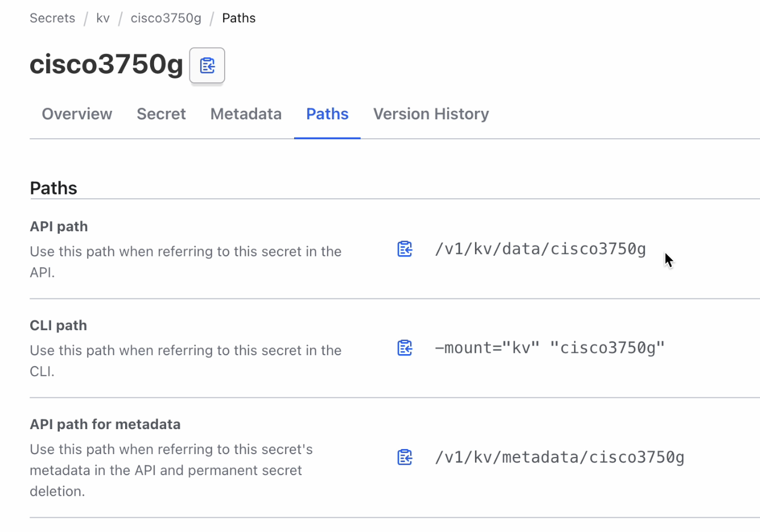760x532 pixels.
Task: Select the active Paths tab
Action: coord(327,114)
